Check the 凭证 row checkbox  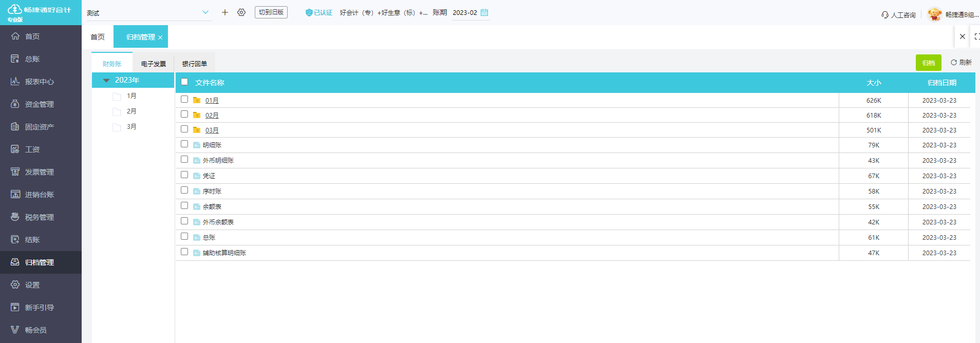pos(184,175)
